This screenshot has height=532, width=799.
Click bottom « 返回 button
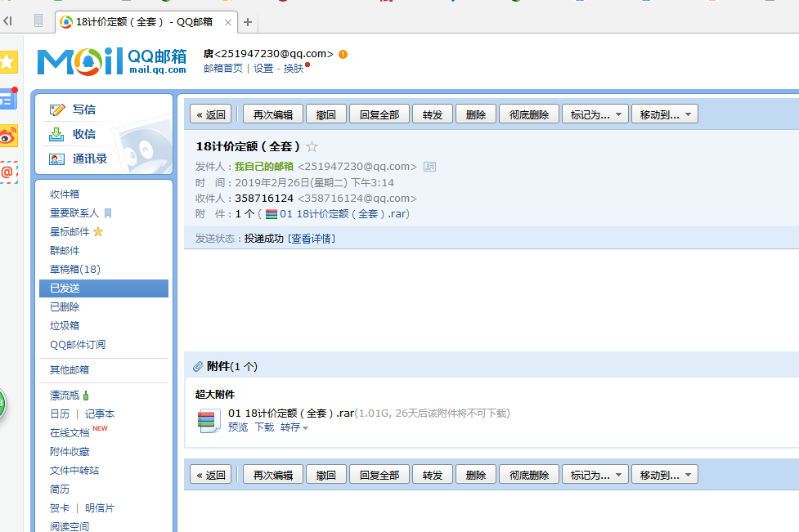[210, 475]
